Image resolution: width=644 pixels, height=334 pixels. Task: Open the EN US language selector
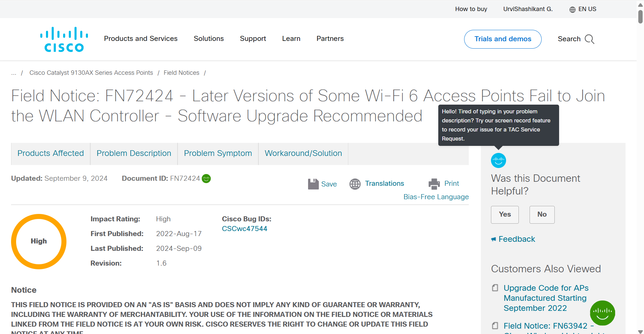(x=583, y=9)
